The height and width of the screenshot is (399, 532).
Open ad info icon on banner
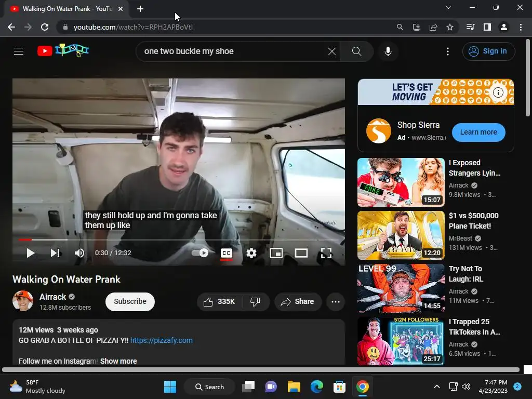click(498, 92)
